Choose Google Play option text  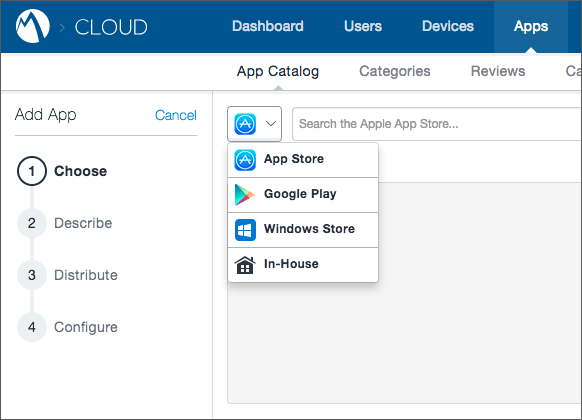click(x=300, y=194)
